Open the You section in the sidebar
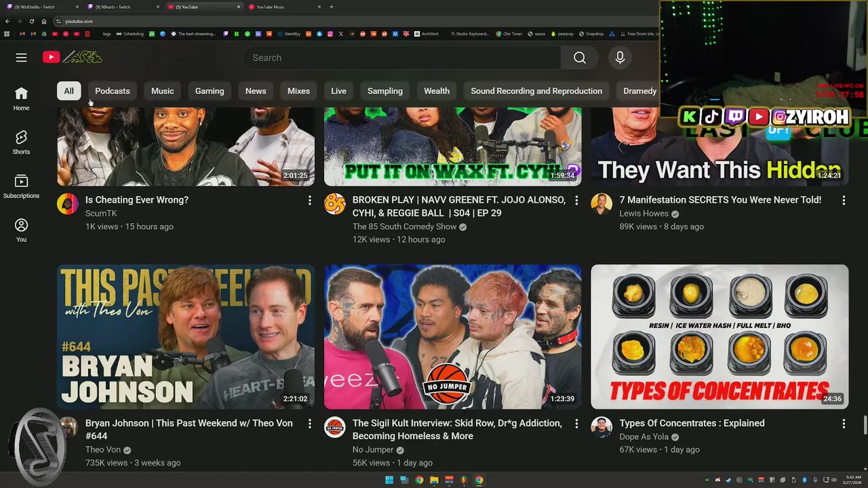 tap(22, 230)
